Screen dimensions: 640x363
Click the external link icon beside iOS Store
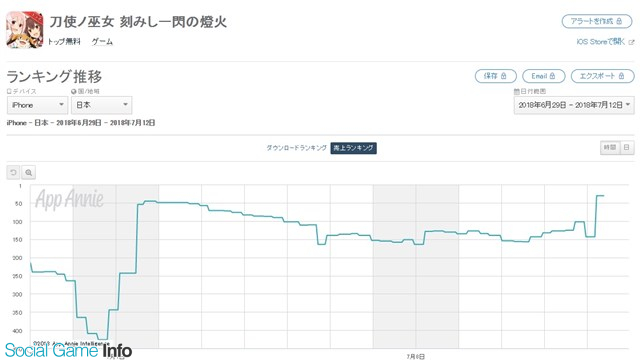[631, 42]
